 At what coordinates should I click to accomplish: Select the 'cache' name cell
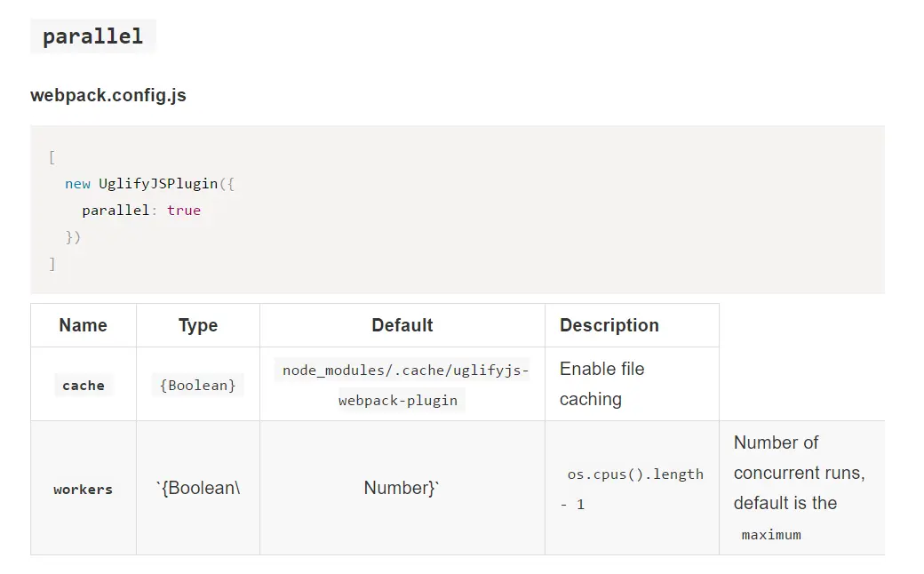click(x=84, y=386)
